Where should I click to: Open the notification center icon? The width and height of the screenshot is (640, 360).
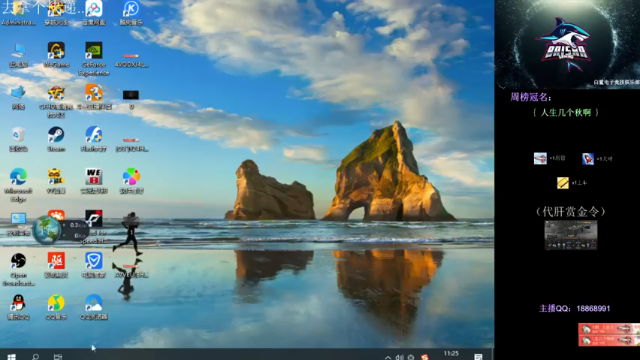(478, 357)
